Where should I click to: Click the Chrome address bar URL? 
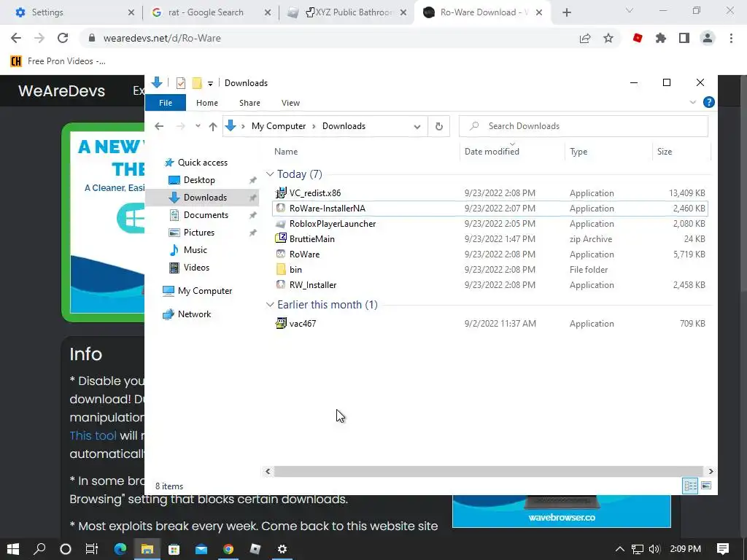[x=162, y=38]
